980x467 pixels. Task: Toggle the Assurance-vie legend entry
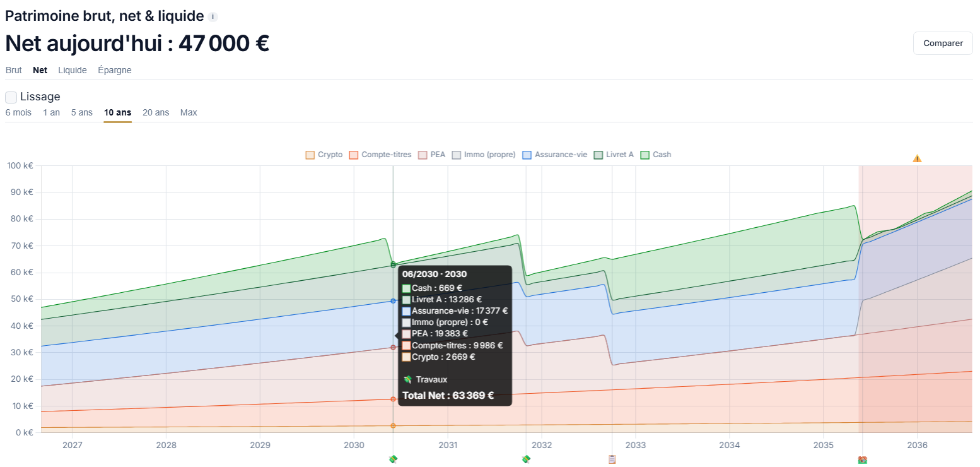(554, 155)
